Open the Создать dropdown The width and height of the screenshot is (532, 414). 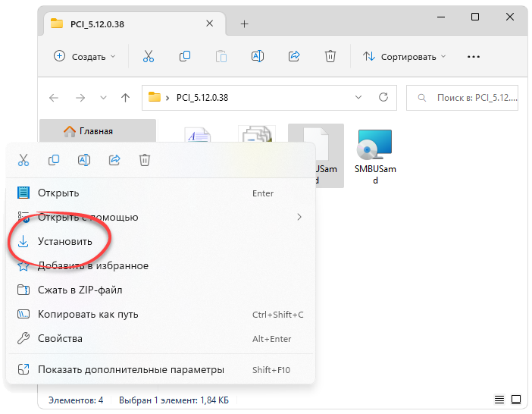click(x=85, y=57)
